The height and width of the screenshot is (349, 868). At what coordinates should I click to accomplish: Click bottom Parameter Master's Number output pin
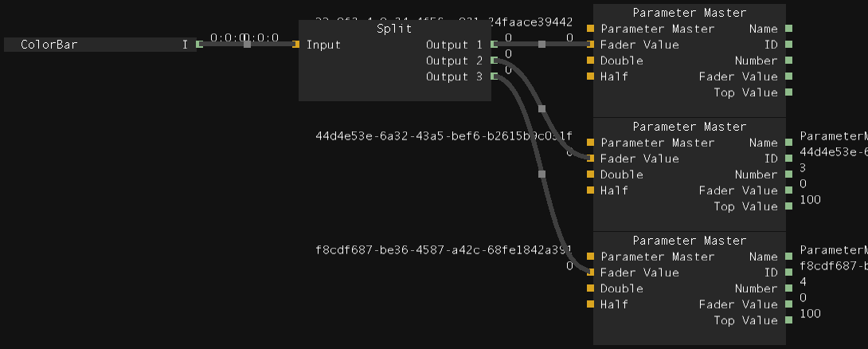click(788, 288)
